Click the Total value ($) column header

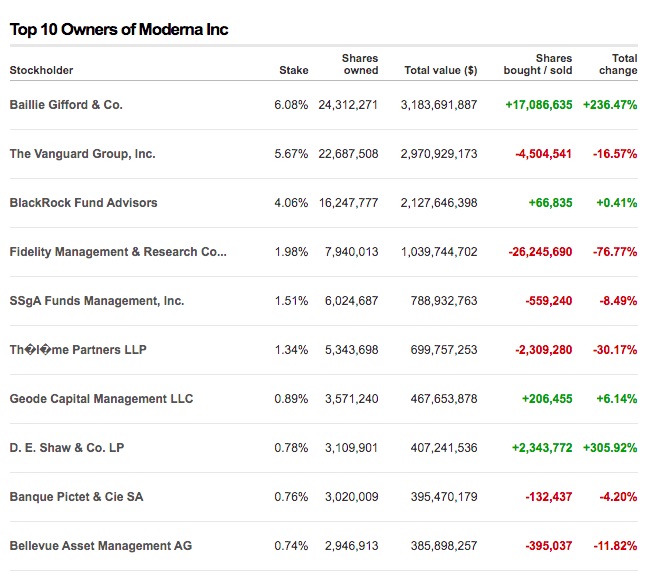pyautogui.click(x=441, y=70)
